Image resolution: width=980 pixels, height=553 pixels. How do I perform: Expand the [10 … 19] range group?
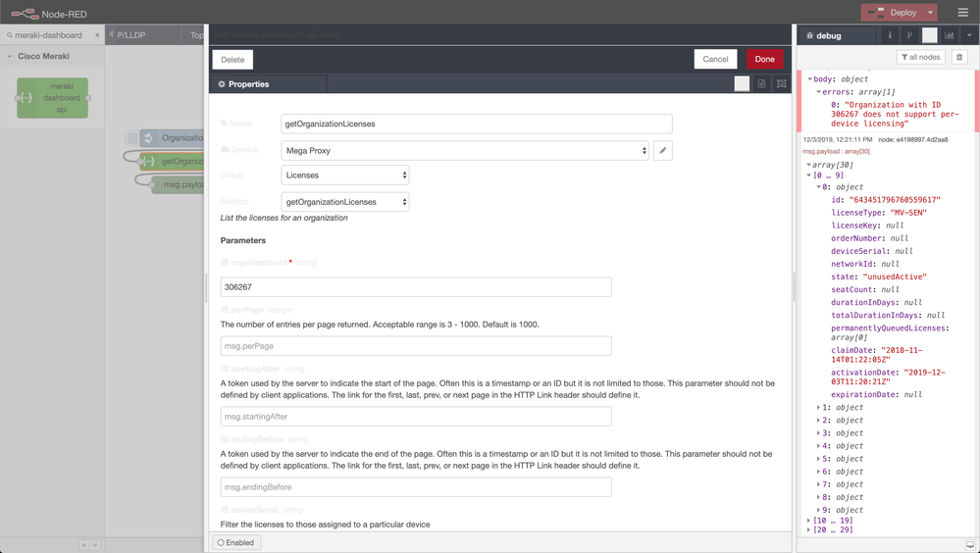[x=808, y=521]
